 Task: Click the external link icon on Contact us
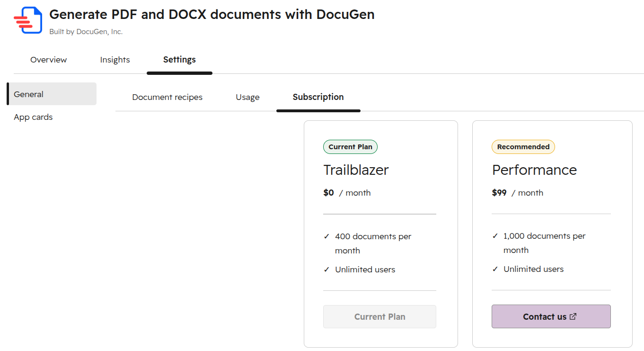(573, 317)
